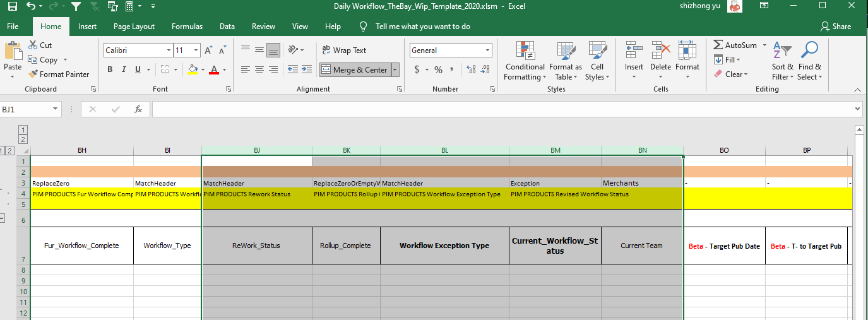Open the Name Box dropdown
Image resolution: width=868 pixels, height=320 pixels.
tap(56, 109)
